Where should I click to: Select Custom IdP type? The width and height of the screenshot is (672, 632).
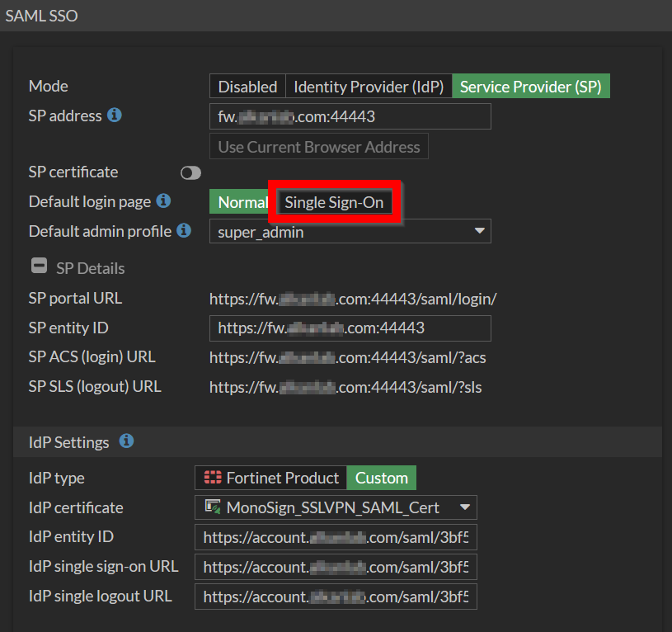tap(381, 478)
